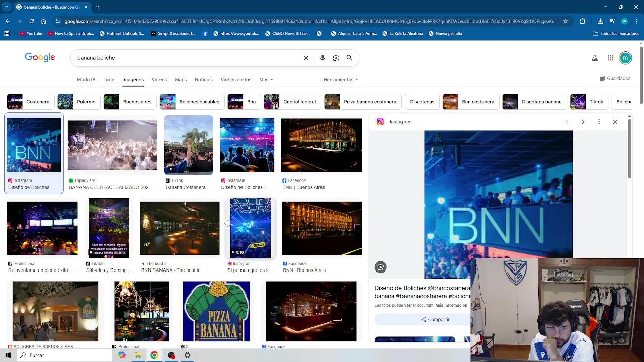This screenshot has height=362, width=644.
Task: Expand the Herramientas tools dropdown
Action: (x=341, y=80)
